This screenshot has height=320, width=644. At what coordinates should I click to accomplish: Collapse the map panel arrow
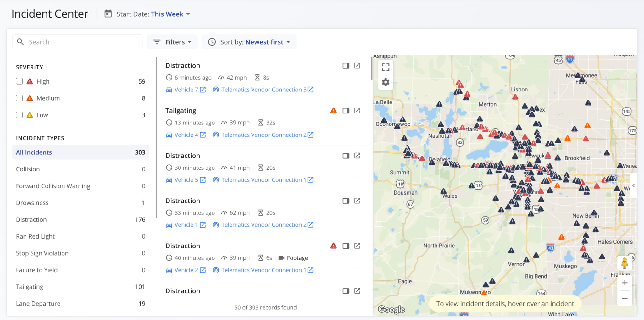coord(634,185)
